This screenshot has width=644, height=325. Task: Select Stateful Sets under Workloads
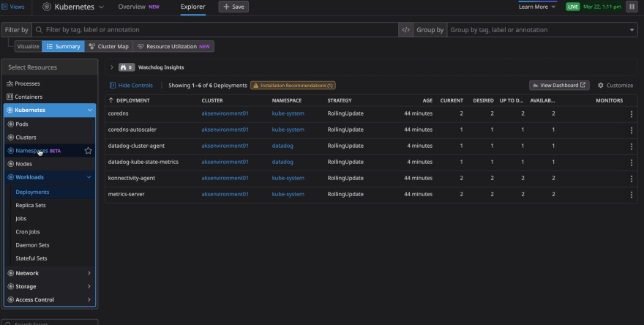[31, 258]
